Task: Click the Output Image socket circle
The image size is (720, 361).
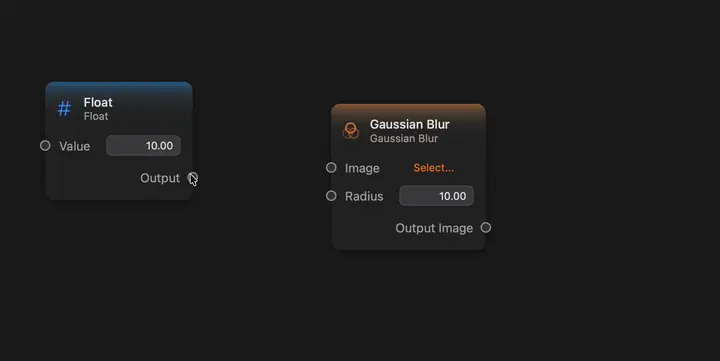Action: pyautogui.click(x=486, y=227)
